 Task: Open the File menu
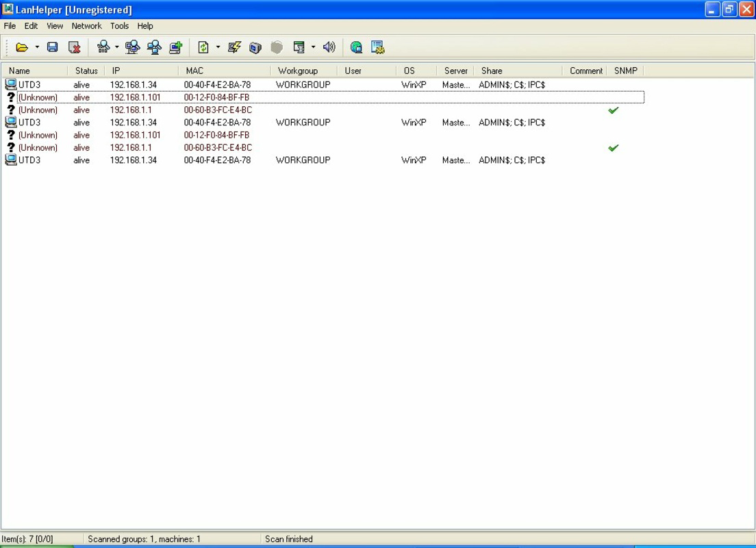(10, 26)
